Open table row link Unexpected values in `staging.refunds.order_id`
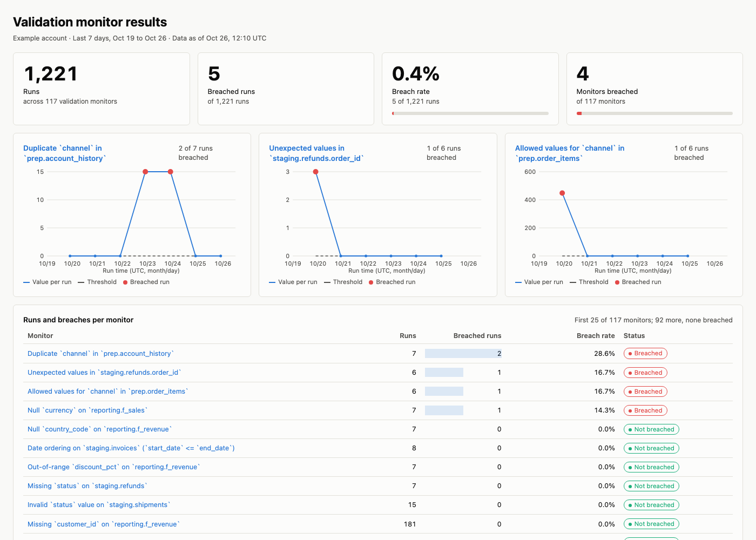The height and width of the screenshot is (540, 756). click(104, 373)
